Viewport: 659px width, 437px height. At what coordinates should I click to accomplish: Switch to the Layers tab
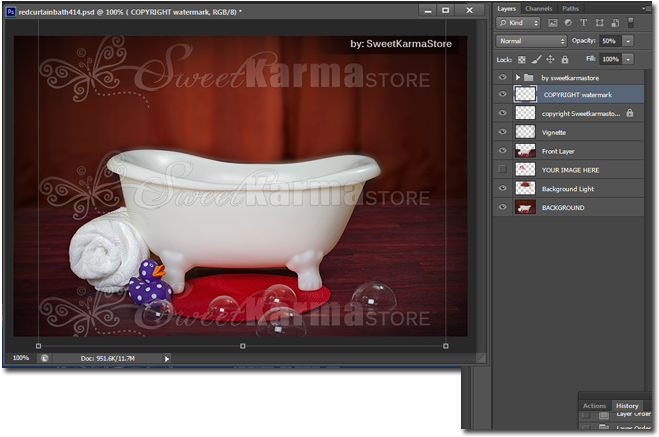[x=506, y=8]
